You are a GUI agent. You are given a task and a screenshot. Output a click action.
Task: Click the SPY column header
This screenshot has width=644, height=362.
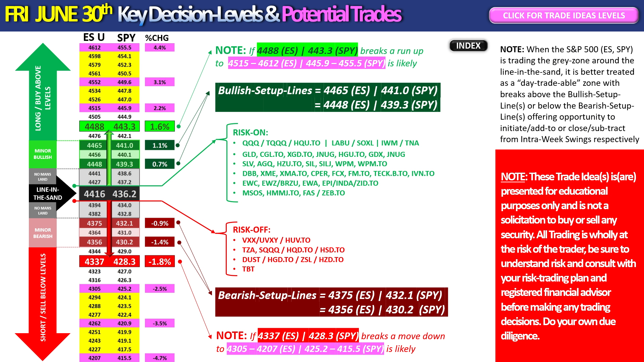[x=126, y=38]
